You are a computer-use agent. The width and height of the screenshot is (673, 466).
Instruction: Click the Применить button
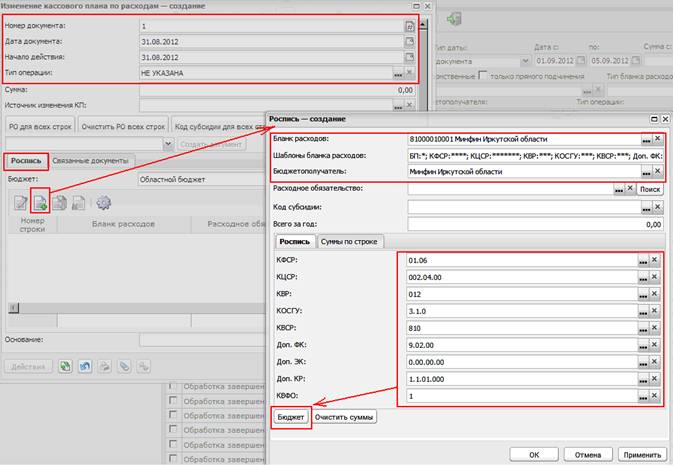[x=642, y=454]
